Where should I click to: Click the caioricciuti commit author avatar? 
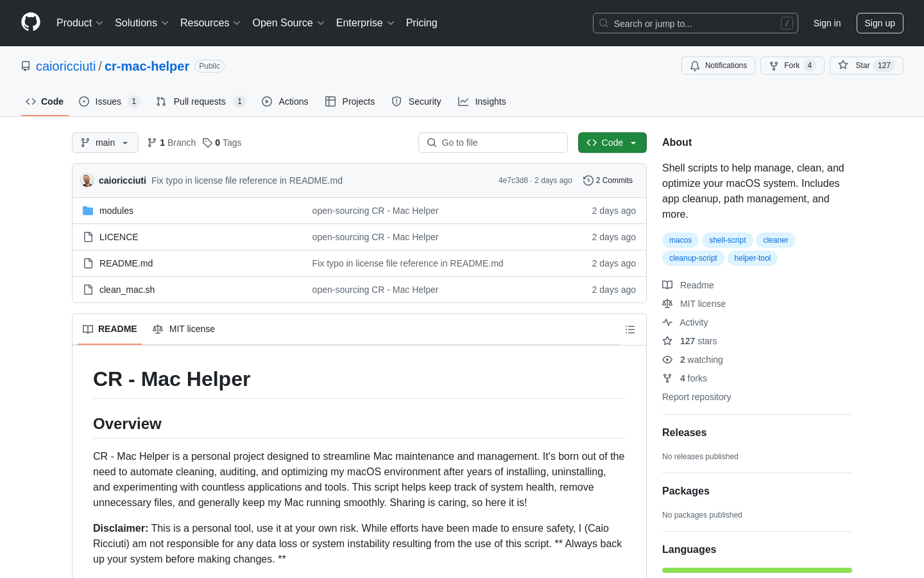(87, 180)
